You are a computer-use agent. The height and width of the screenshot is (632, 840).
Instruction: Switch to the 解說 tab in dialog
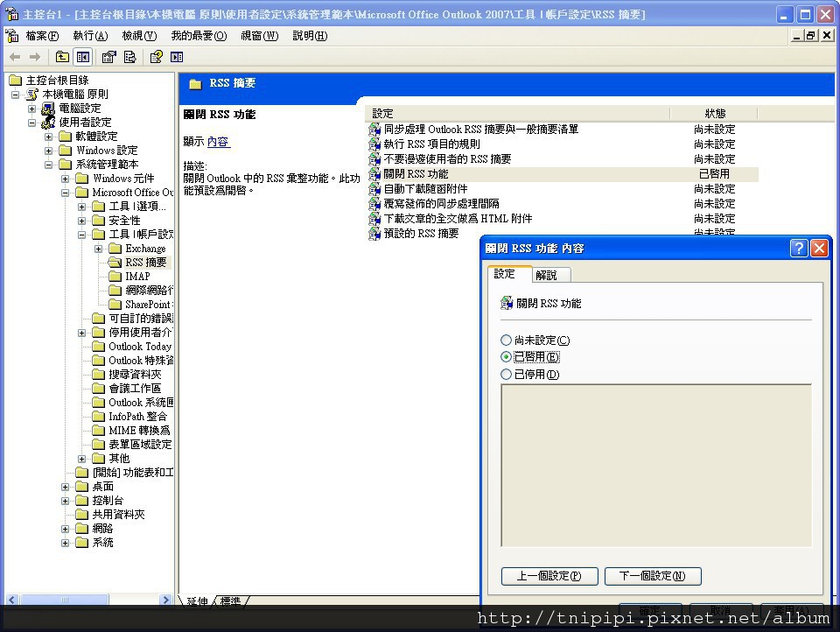pyautogui.click(x=552, y=275)
